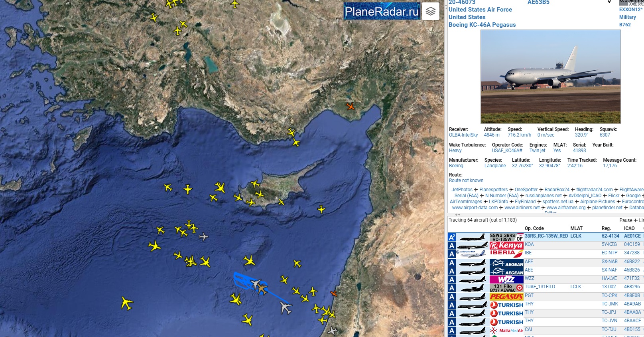Click the Turkish logo on the TC-JPJ row
644x337 pixels.
click(x=506, y=313)
